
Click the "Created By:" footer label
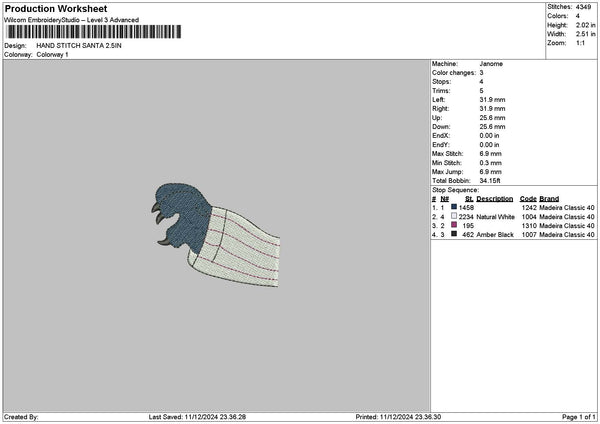[x=21, y=417]
